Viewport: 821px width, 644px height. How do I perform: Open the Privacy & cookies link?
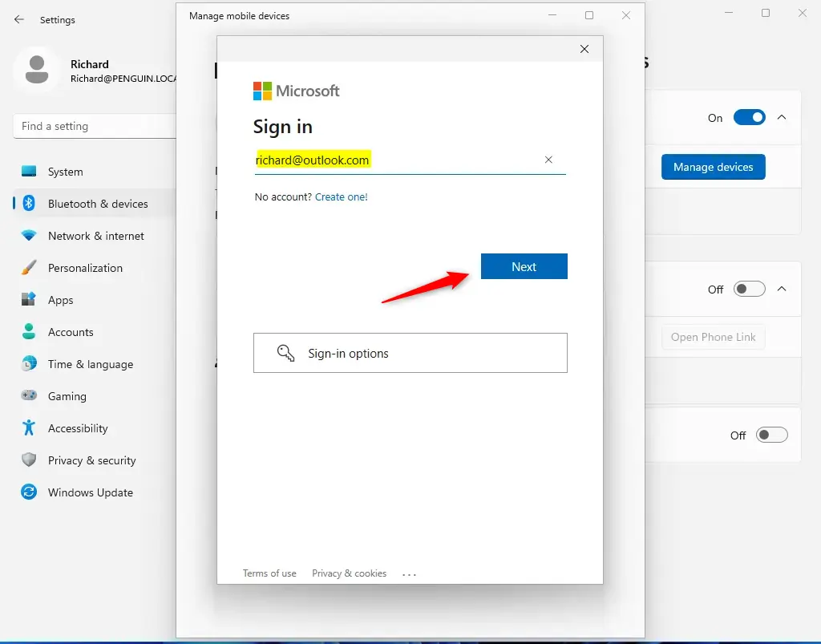click(350, 573)
